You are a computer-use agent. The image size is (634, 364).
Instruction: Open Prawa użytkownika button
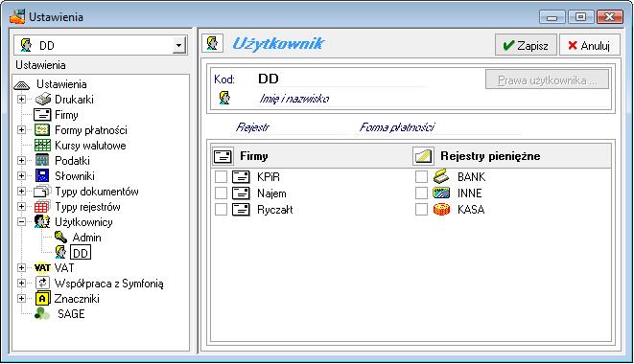tap(547, 80)
